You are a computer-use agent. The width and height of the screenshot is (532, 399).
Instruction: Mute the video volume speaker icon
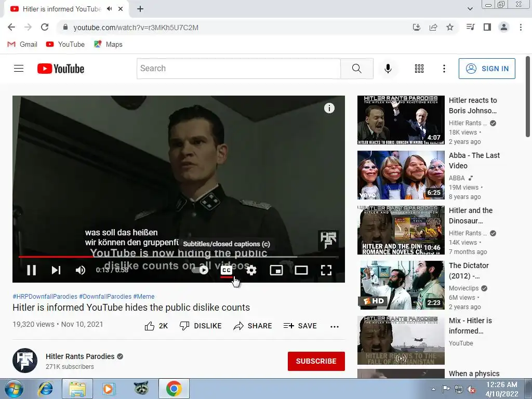coord(81,270)
